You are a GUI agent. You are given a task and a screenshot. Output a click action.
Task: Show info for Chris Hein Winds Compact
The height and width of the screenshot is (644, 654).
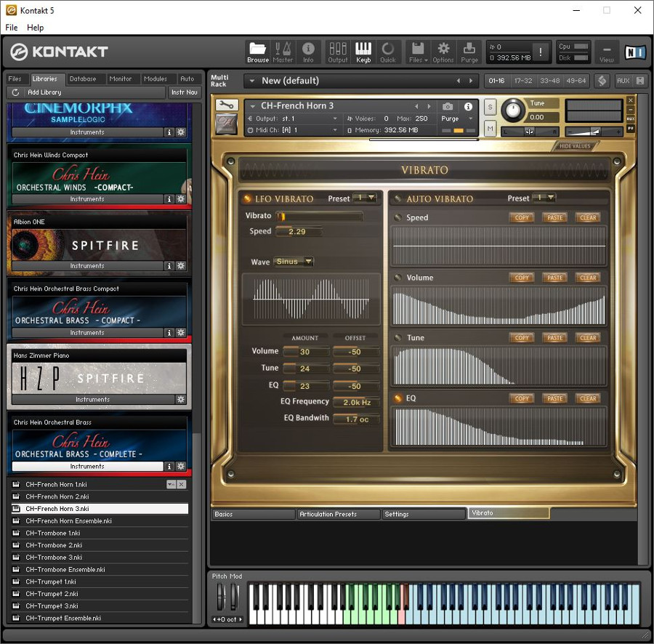169,199
